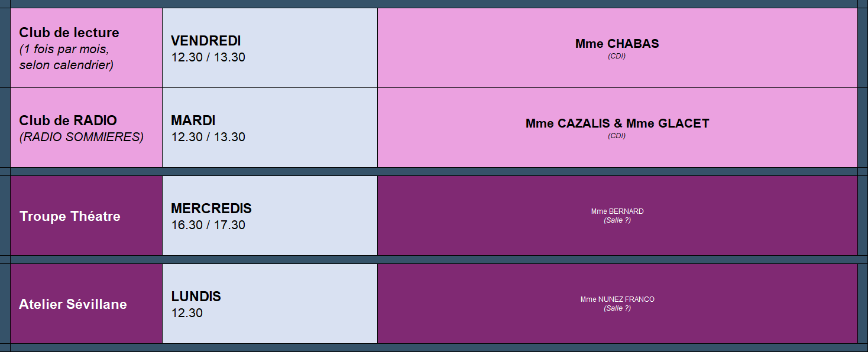Select the Club de RADIO title
This screenshot has height=352, width=868.
(x=68, y=120)
